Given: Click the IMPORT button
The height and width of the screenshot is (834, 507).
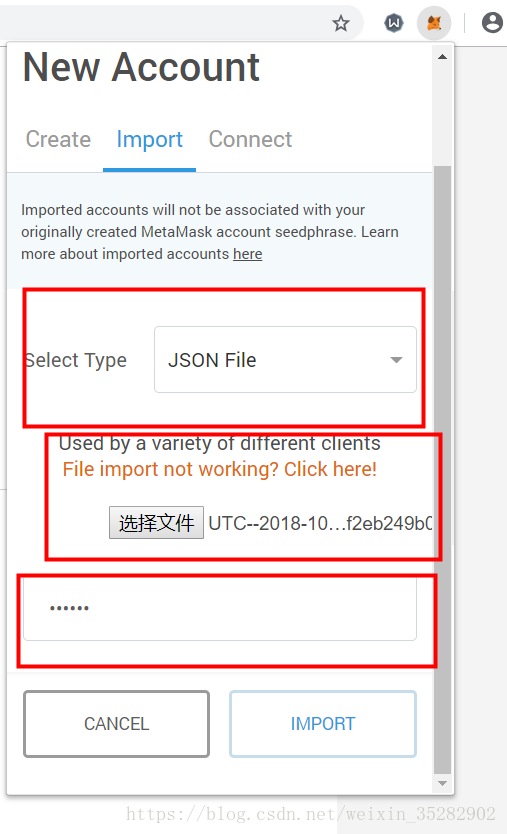Looking at the screenshot, I should click(x=323, y=724).
